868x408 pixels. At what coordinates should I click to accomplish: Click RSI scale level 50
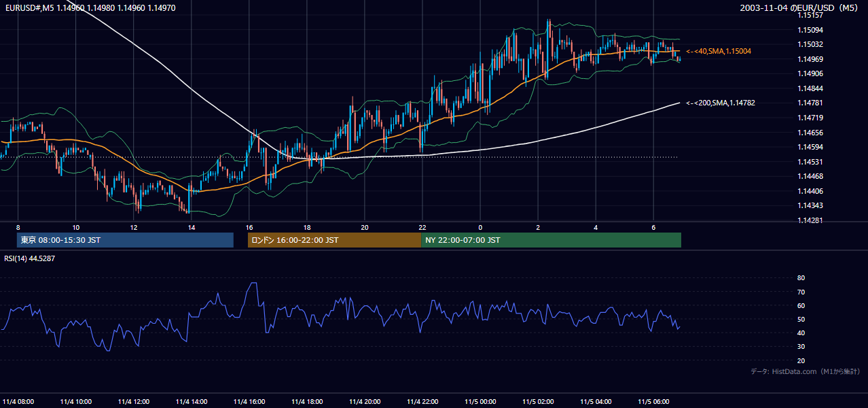[x=801, y=320]
